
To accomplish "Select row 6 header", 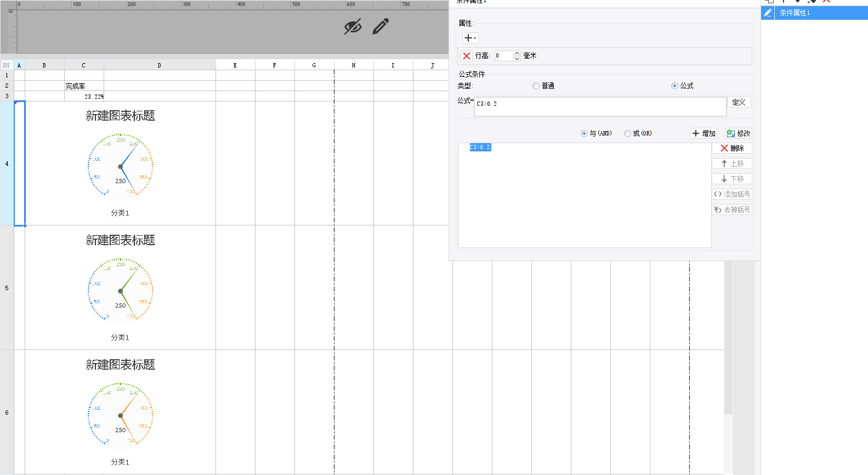I will [7, 412].
